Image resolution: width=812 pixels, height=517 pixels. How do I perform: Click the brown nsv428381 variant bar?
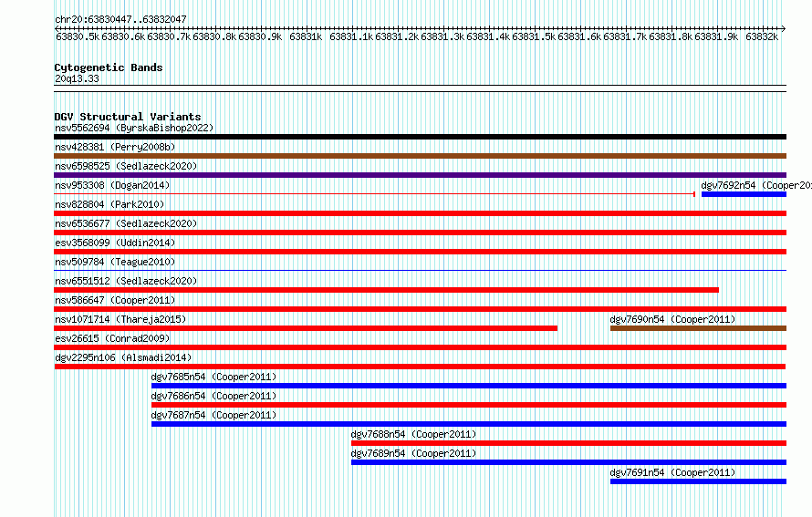[420, 156]
